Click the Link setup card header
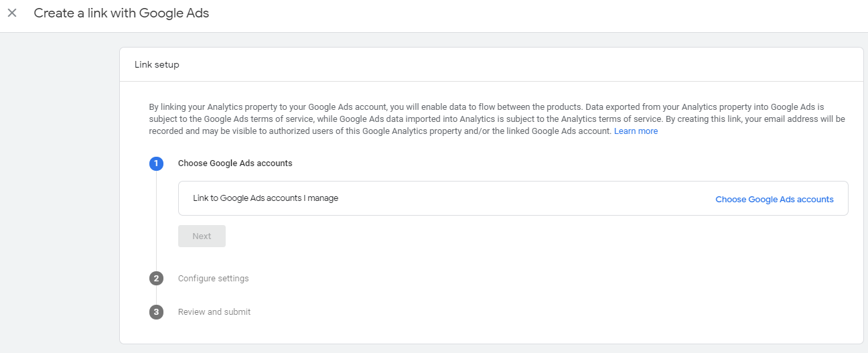 coord(157,65)
